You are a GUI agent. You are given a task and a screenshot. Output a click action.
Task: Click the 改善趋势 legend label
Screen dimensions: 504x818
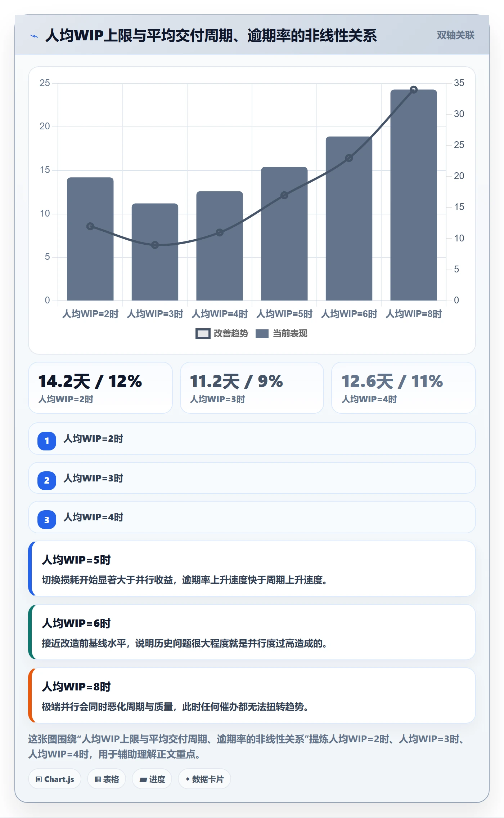(231, 334)
